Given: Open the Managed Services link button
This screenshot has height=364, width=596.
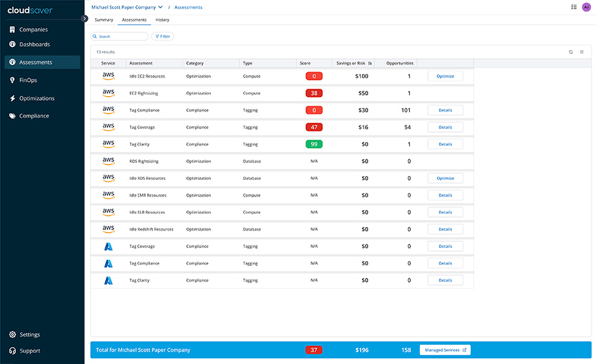Looking at the screenshot, I should pyautogui.click(x=445, y=350).
